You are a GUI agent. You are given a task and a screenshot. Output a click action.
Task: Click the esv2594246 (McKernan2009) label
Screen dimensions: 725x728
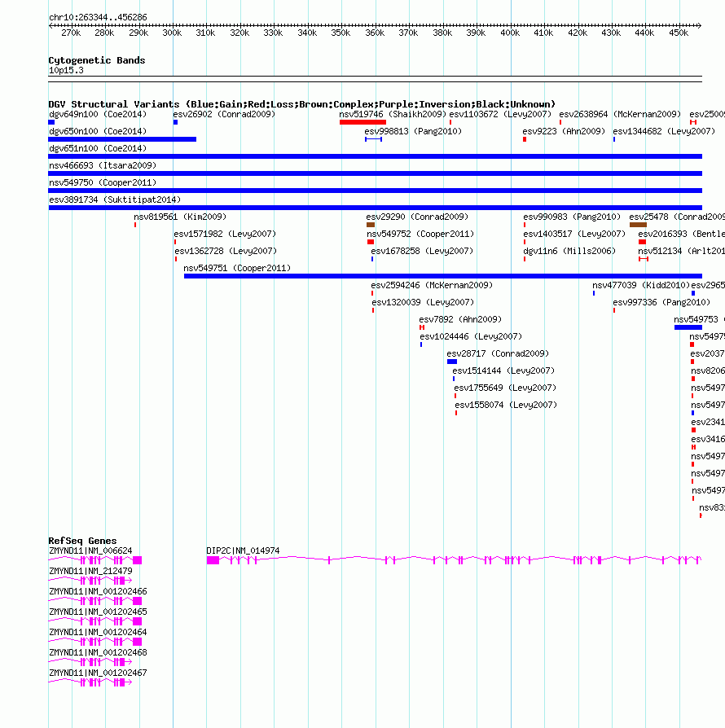[x=432, y=286]
